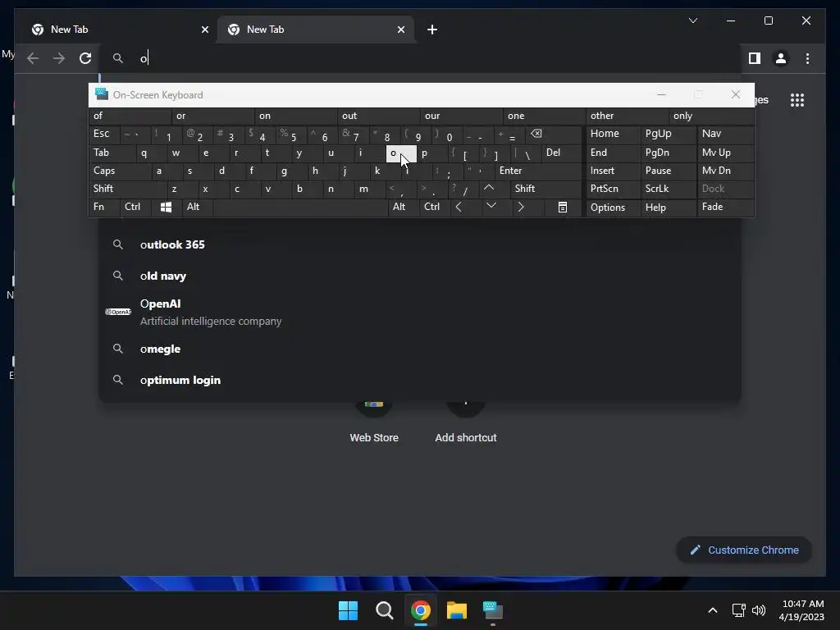Viewport: 840px width, 630px height.
Task: Open File Explorer from the taskbar
Action: [x=457, y=610]
